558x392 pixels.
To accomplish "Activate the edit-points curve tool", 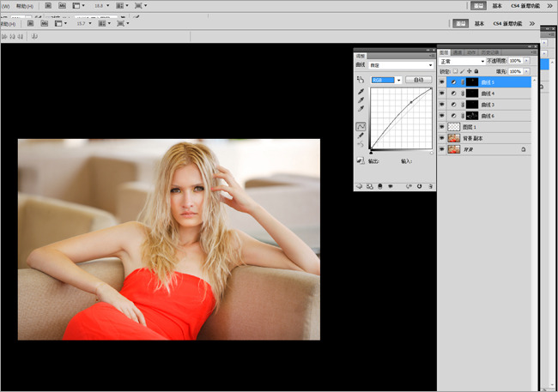I will pyautogui.click(x=361, y=126).
